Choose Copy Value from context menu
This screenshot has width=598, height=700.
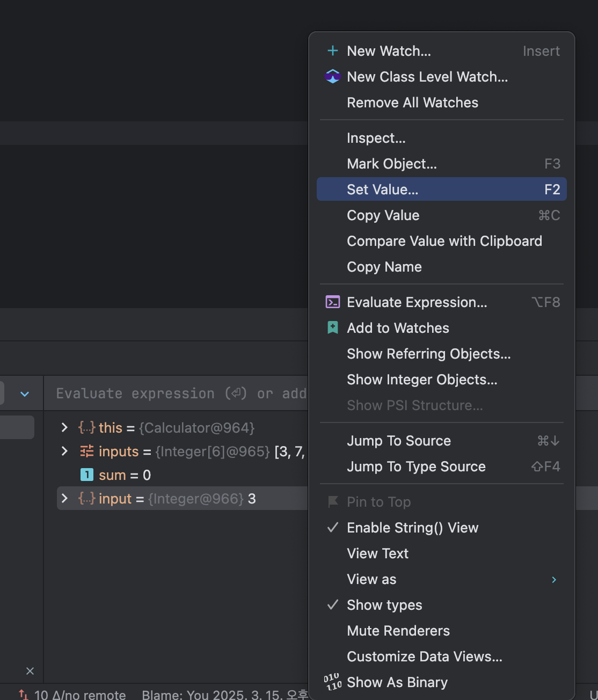coord(383,215)
